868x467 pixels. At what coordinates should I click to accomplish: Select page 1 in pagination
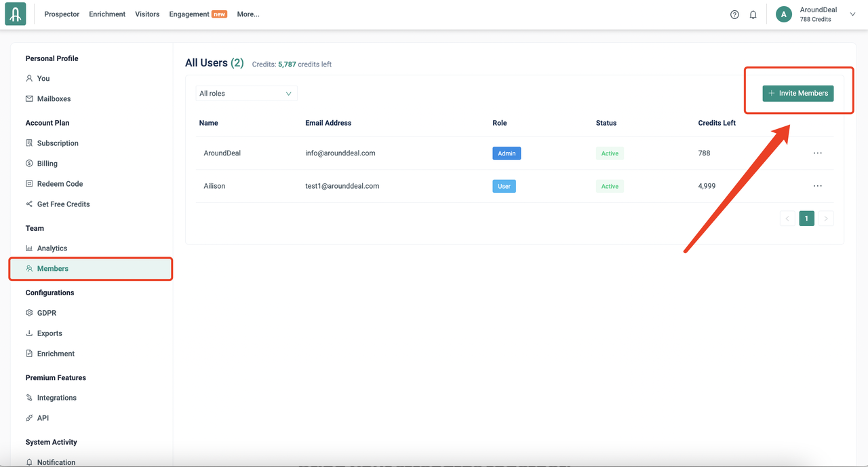(x=806, y=219)
